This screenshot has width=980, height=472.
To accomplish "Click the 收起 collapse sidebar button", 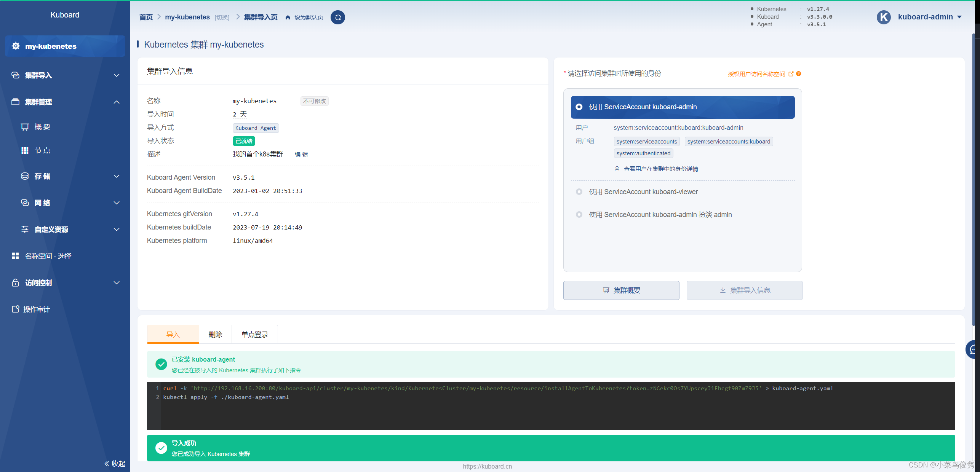I will [115, 464].
